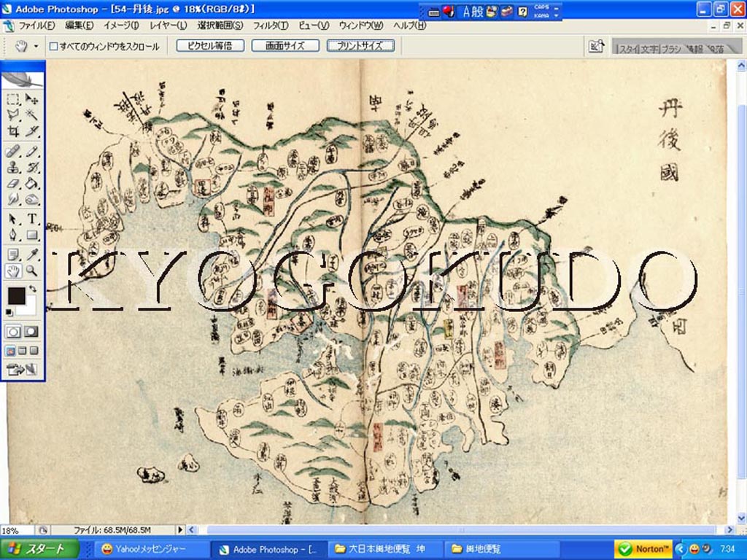Select the Smudge tool
The image size is (747, 560).
(x=13, y=199)
